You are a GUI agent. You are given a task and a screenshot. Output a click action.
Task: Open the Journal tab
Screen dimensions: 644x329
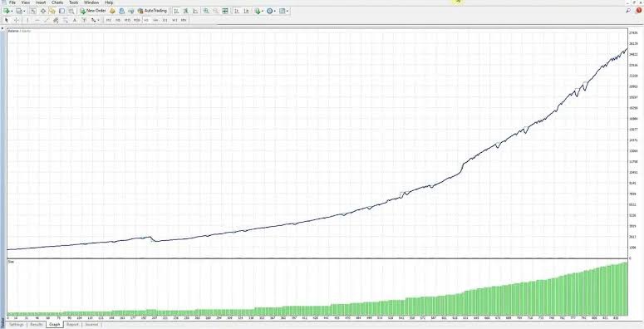click(x=91, y=325)
